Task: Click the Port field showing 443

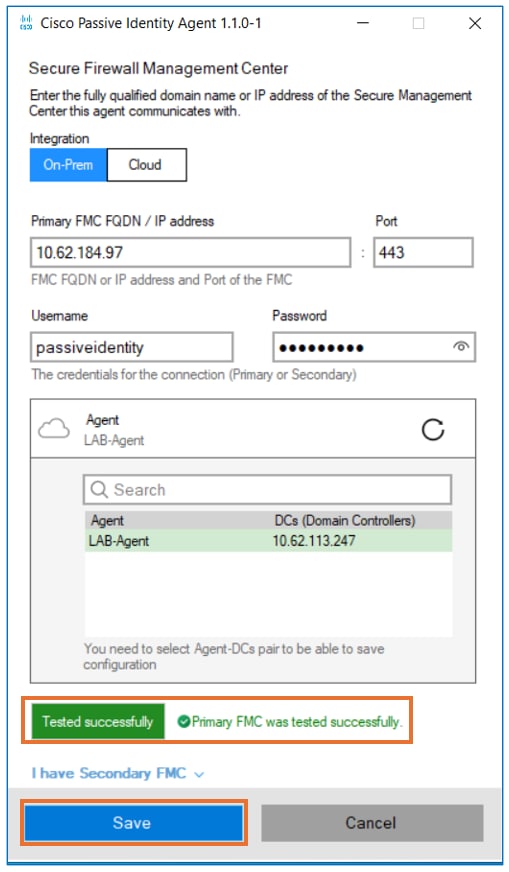Action: (423, 252)
